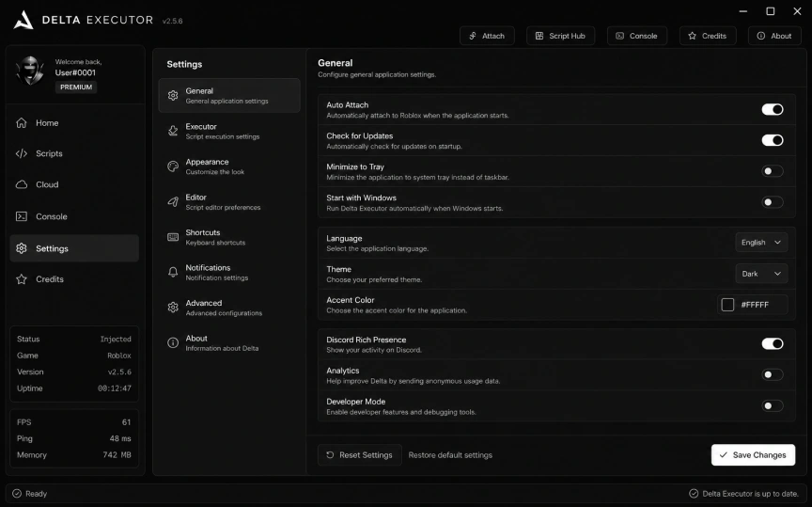Click the sidebar Console terminal icon
This screenshot has height=507, width=812.
coord(22,216)
